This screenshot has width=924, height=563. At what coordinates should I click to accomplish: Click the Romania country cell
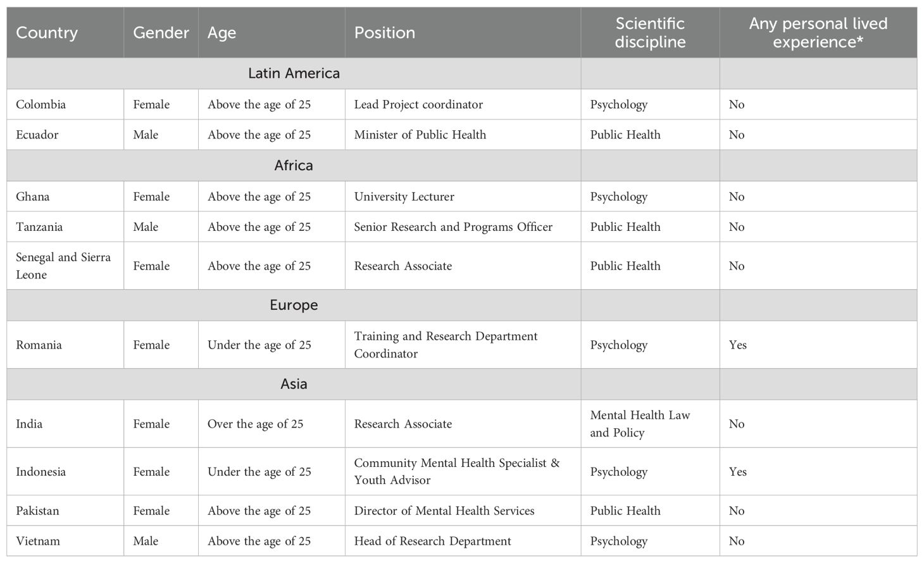[39, 345]
